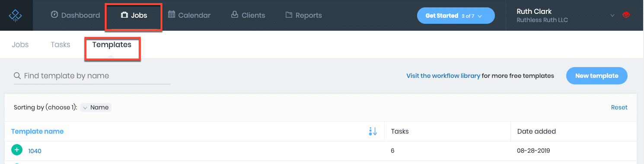This screenshot has height=164, width=644.
Task: Open the Dashboard page
Action: click(75, 15)
